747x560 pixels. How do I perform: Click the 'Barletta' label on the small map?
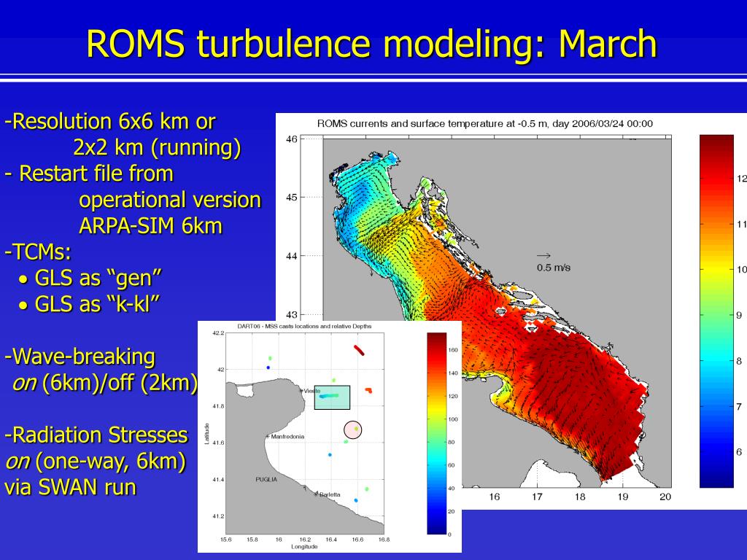[x=330, y=494]
